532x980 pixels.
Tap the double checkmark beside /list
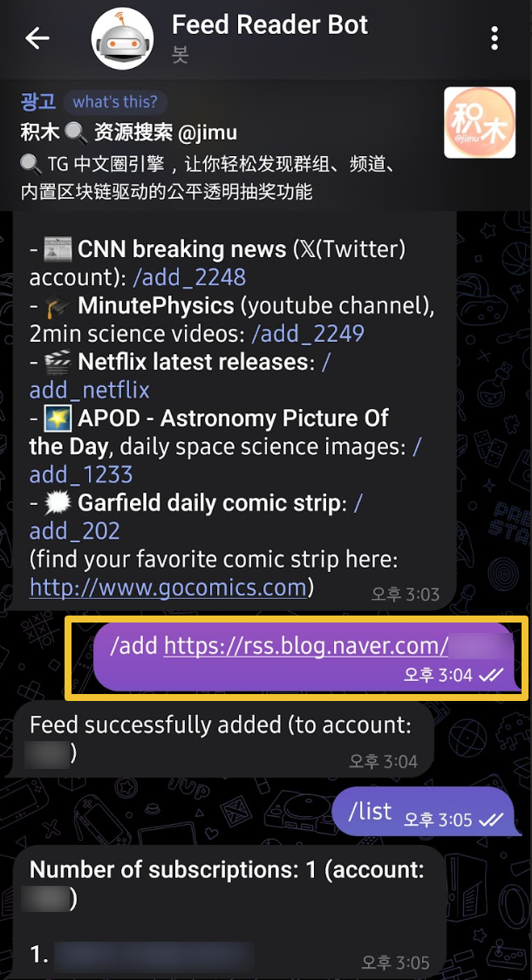coord(491,820)
